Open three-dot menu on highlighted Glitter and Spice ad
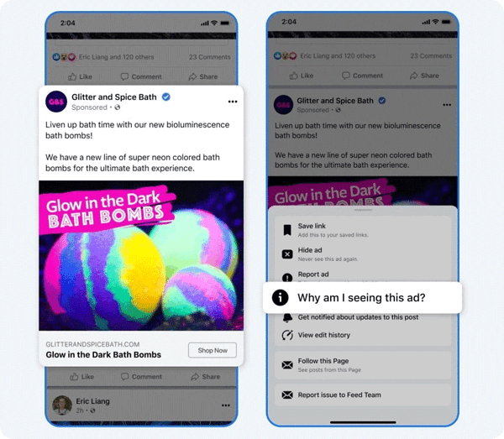This screenshot has height=439, width=504. (x=233, y=102)
